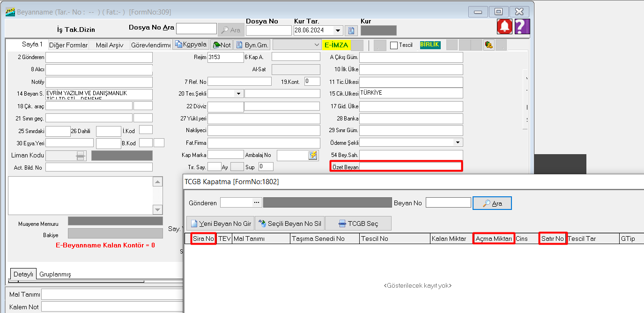The image size is (644, 313).
Task: Click the Kopyala copy button
Action: pos(191,45)
